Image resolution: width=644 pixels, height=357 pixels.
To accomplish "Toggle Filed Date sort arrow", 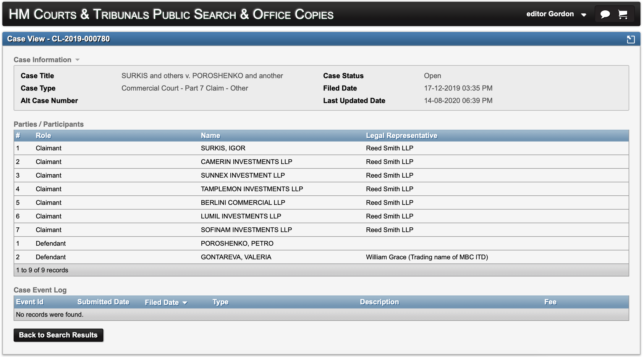I will point(185,303).
